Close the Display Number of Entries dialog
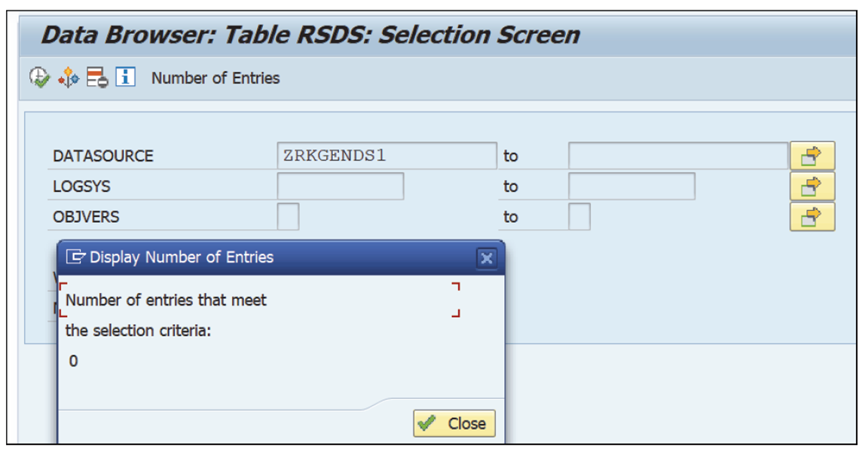868x454 pixels. tap(456, 424)
